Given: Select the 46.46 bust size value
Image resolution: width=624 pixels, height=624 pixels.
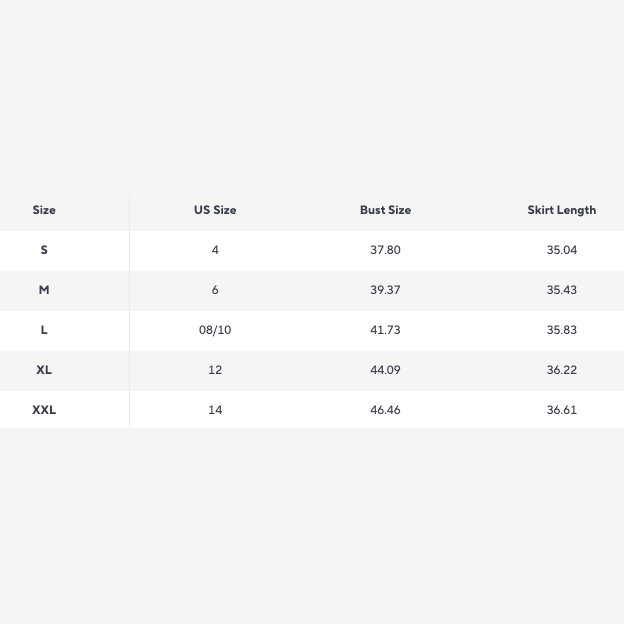Looking at the screenshot, I should pyautogui.click(x=385, y=410).
